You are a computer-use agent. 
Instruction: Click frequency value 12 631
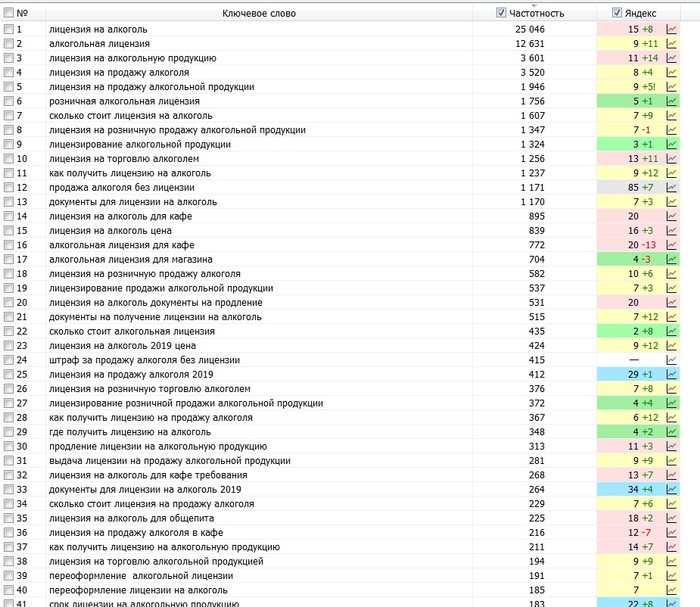pyautogui.click(x=530, y=44)
